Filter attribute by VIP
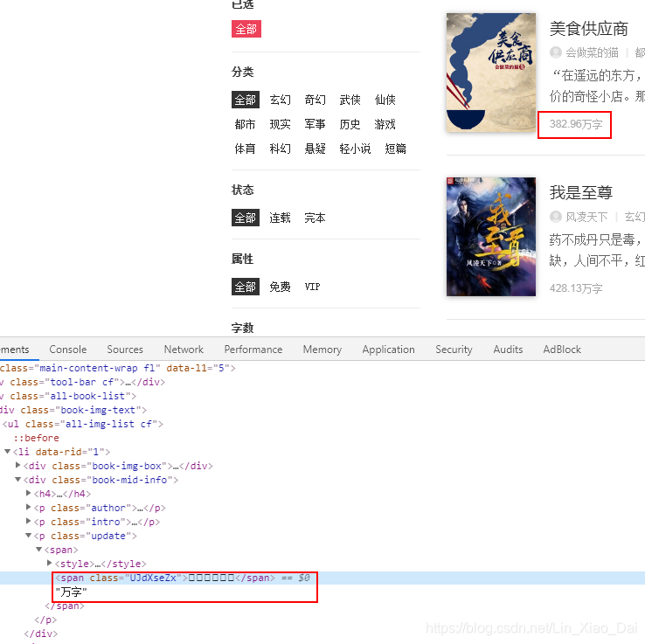This screenshot has height=644, width=645. click(x=313, y=287)
